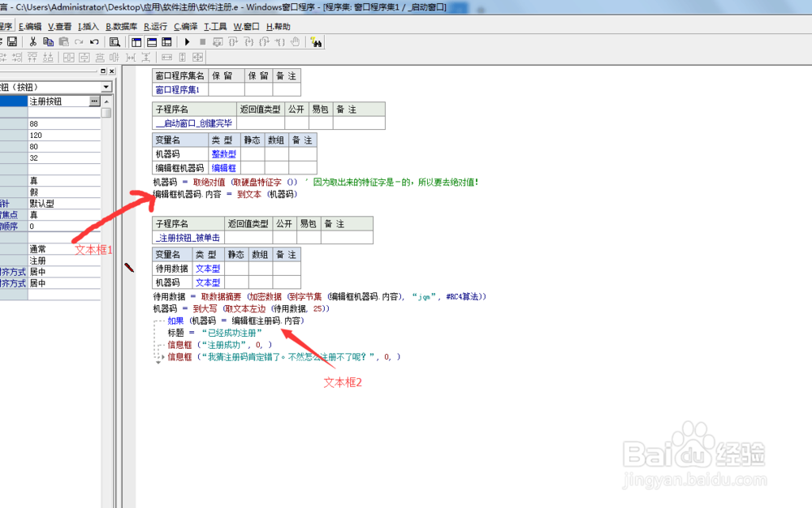The height and width of the screenshot is (508, 812).
Task: Click the make same width layout icon
Action: [166, 58]
